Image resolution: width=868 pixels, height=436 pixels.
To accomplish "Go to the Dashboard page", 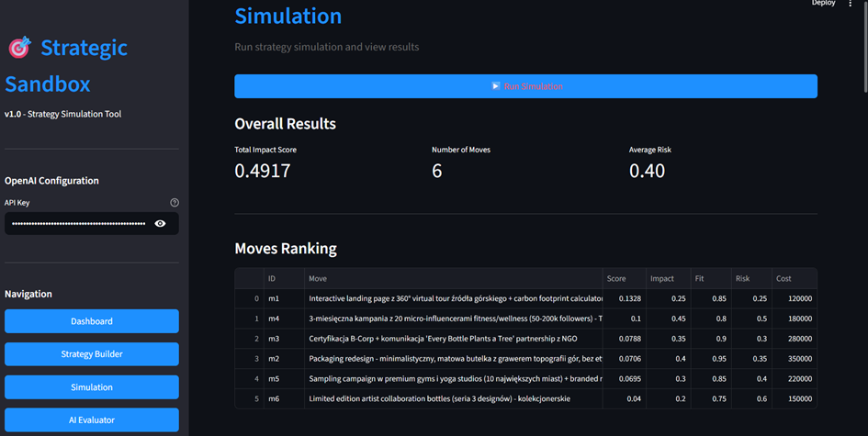I will (x=92, y=321).
